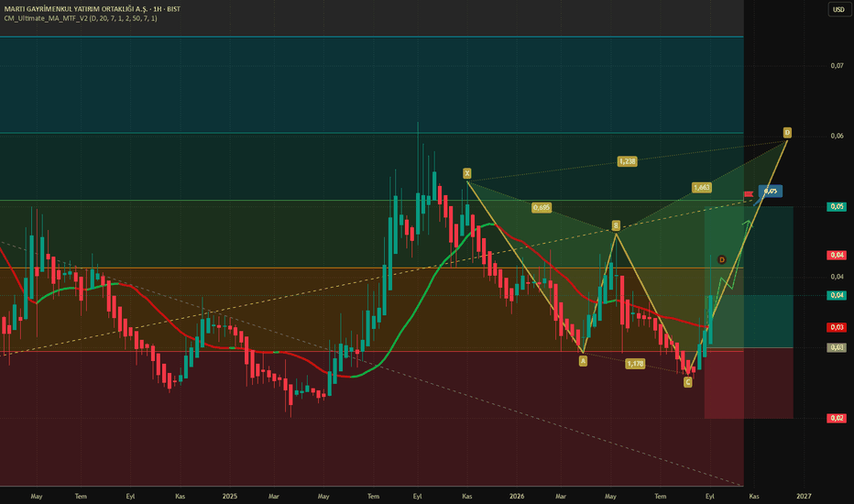The height and width of the screenshot is (504, 854).
Task: Click the grey-olive 0,03 price axis label
Action: tap(837, 347)
